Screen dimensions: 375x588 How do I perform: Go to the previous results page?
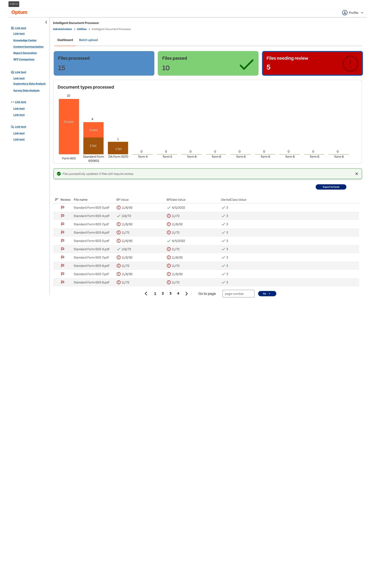[146, 294]
